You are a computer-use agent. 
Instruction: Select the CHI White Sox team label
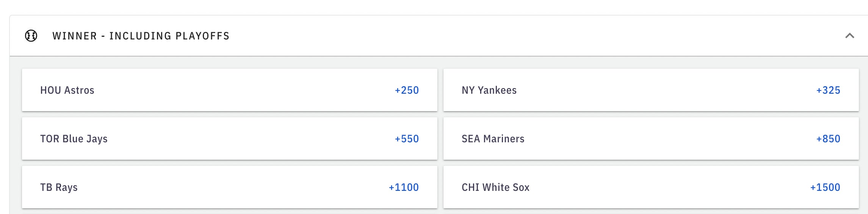495,187
